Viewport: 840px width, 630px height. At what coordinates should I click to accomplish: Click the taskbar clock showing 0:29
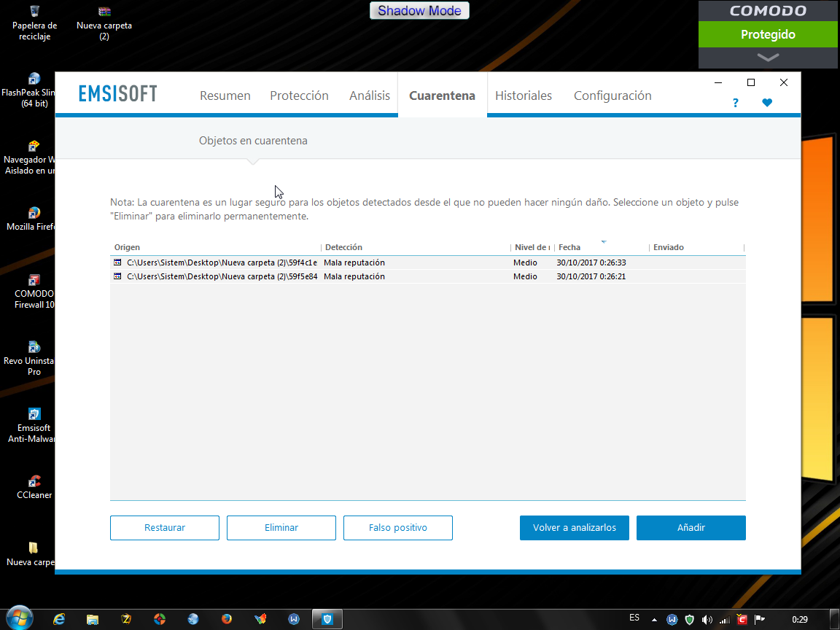tap(799, 619)
